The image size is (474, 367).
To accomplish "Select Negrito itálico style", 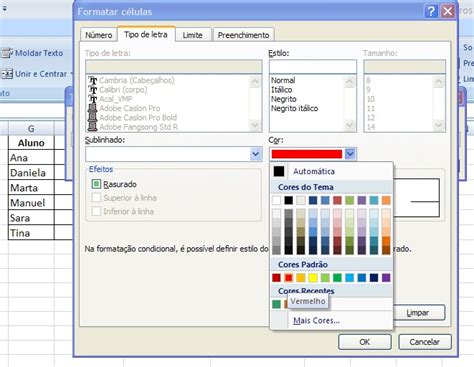I will 294,108.
